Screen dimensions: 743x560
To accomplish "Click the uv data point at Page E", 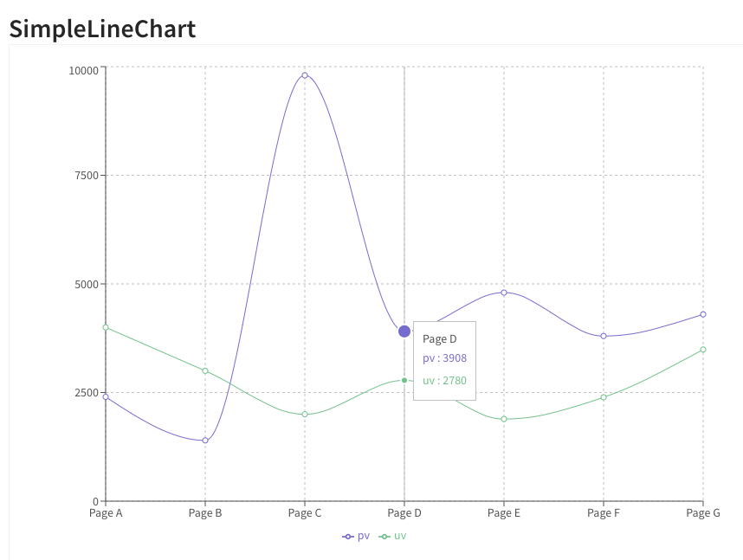I will tap(504, 419).
